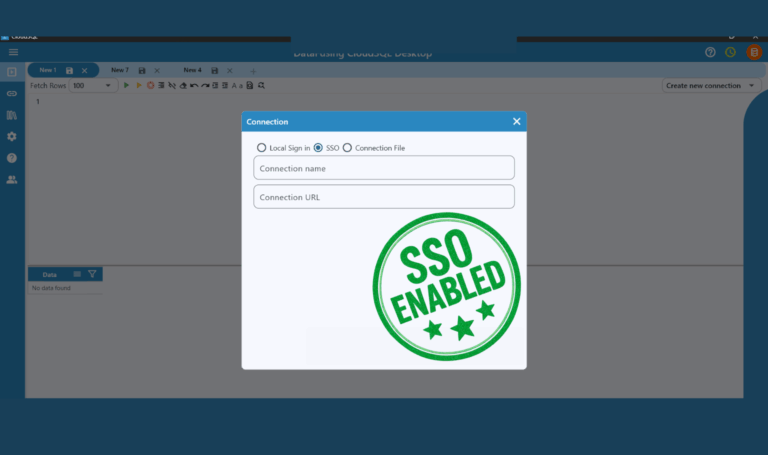768x455 pixels.
Task: Select the Connection File radio button
Action: tap(347, 147)
